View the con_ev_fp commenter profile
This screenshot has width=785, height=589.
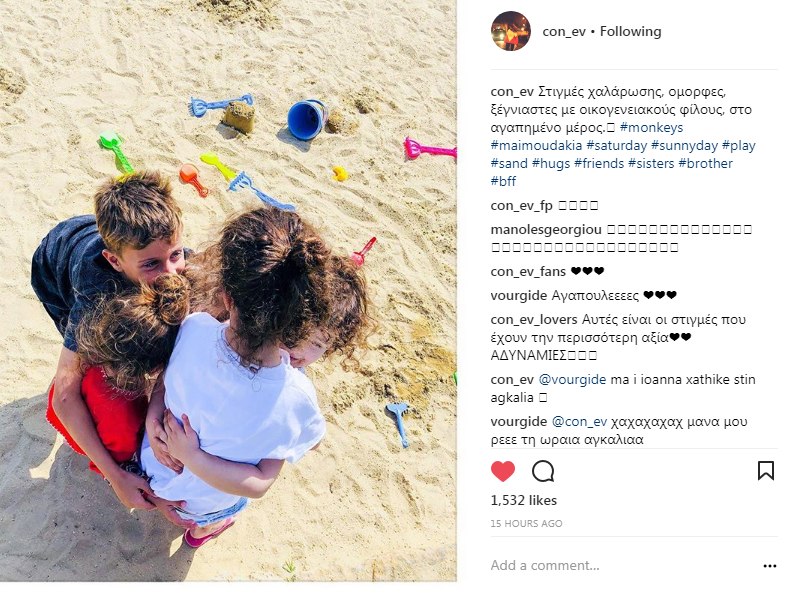click(521, 205)
